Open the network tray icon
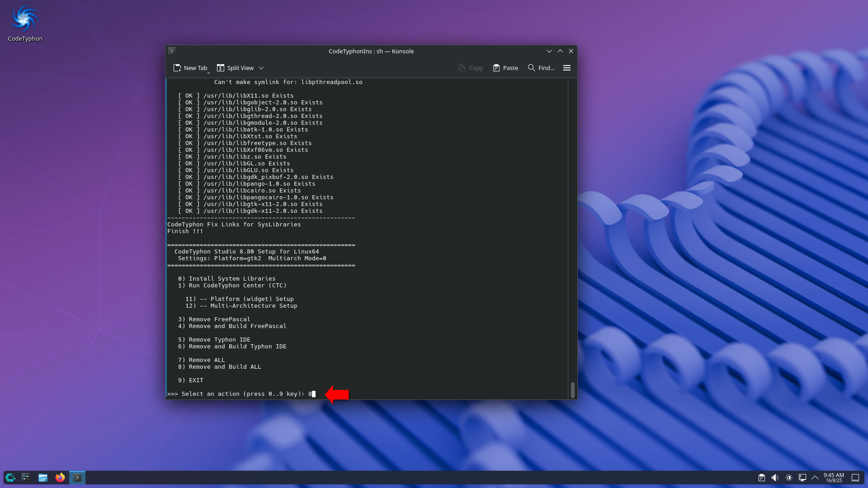Image resolution: width=868 pixels, height=488 pixels. (x=802, y=478)
